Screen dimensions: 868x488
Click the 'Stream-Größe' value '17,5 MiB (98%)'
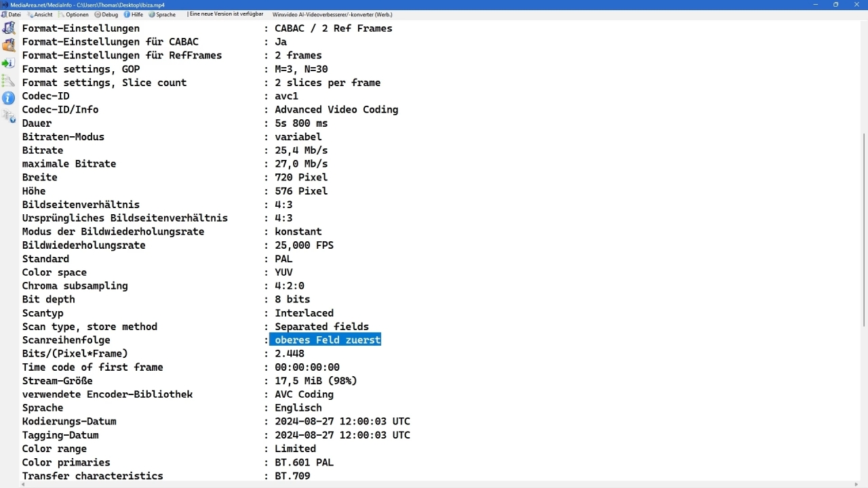(x=316, y=381)
